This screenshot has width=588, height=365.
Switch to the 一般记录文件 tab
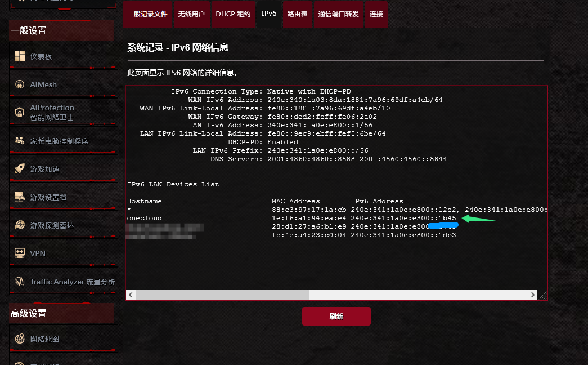click(x=147, y=14)
